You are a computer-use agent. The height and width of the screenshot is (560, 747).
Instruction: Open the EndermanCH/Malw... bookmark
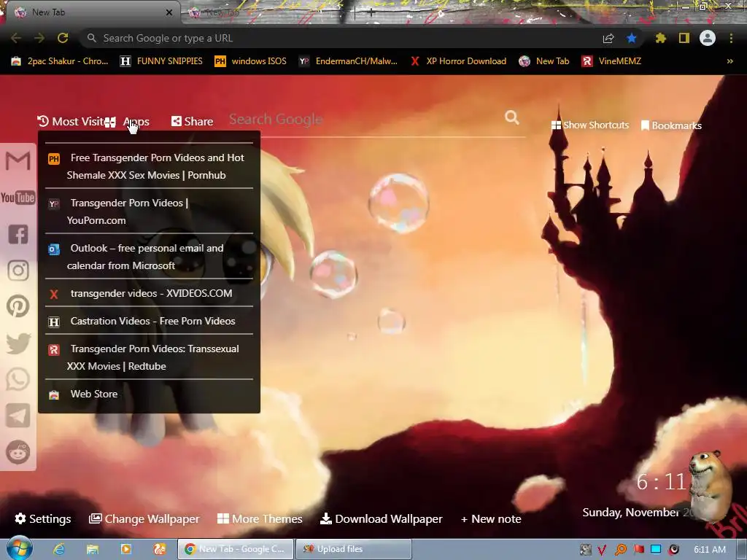click(348, 61)
